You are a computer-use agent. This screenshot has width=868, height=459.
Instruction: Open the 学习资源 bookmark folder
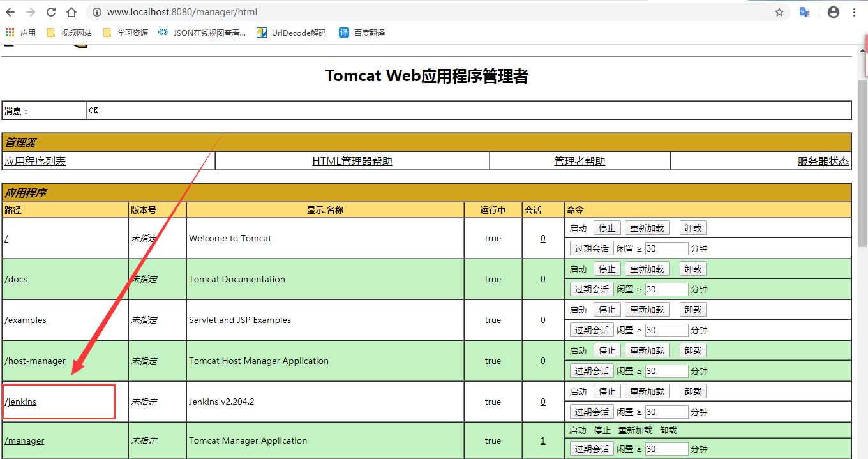point(126,33)
